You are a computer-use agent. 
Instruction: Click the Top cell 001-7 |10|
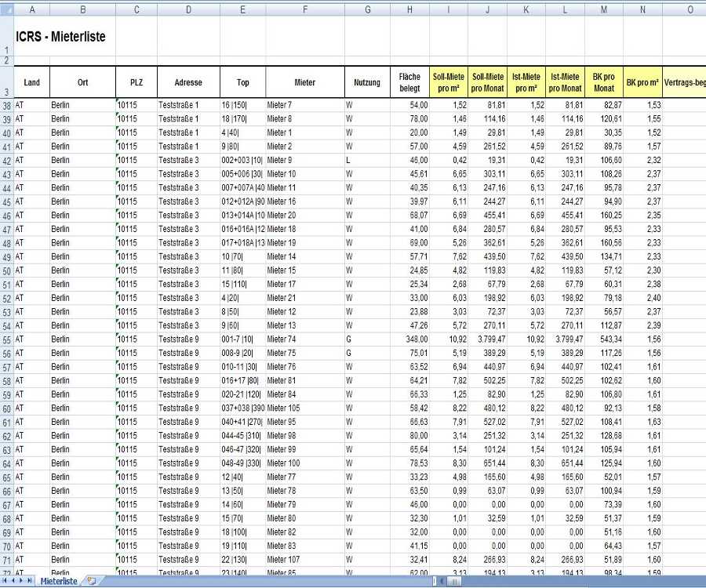(x=242, y=339)
